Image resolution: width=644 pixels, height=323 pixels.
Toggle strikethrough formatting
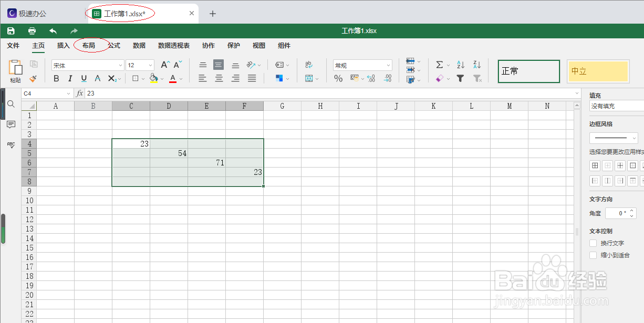(x=98, y=78)
